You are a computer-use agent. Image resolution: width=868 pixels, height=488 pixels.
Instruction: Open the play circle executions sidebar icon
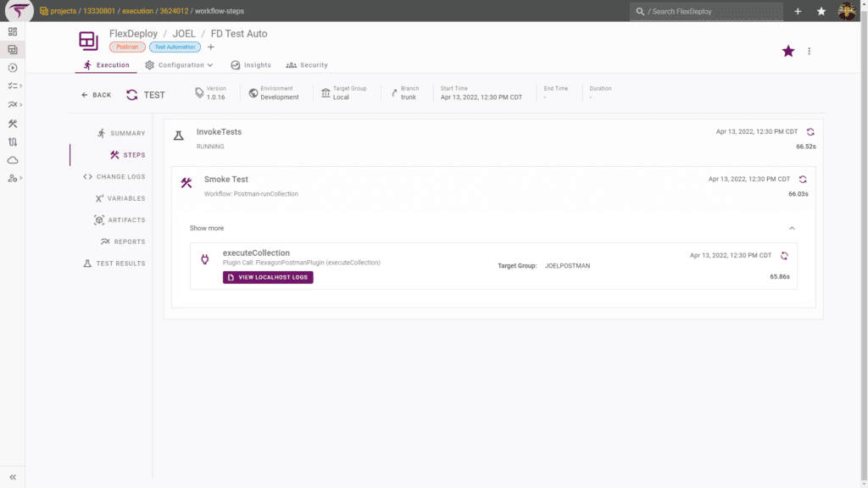tap(13, 68)
